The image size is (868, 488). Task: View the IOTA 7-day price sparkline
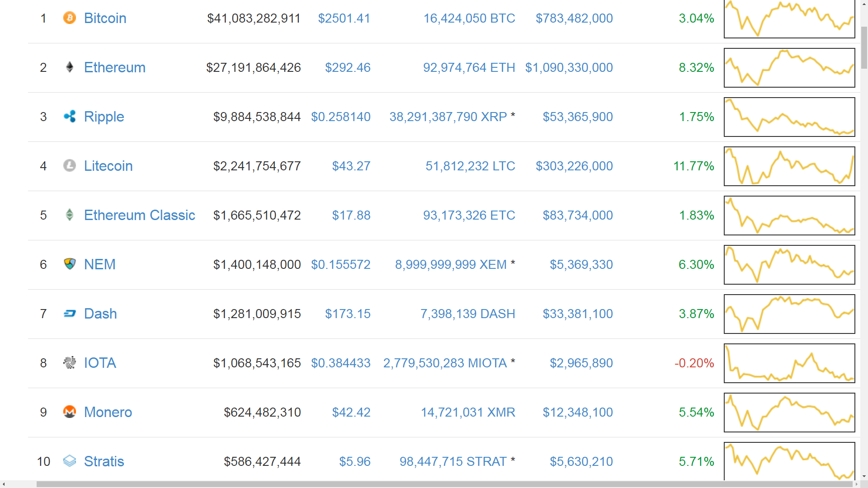[x=789, y=363]
